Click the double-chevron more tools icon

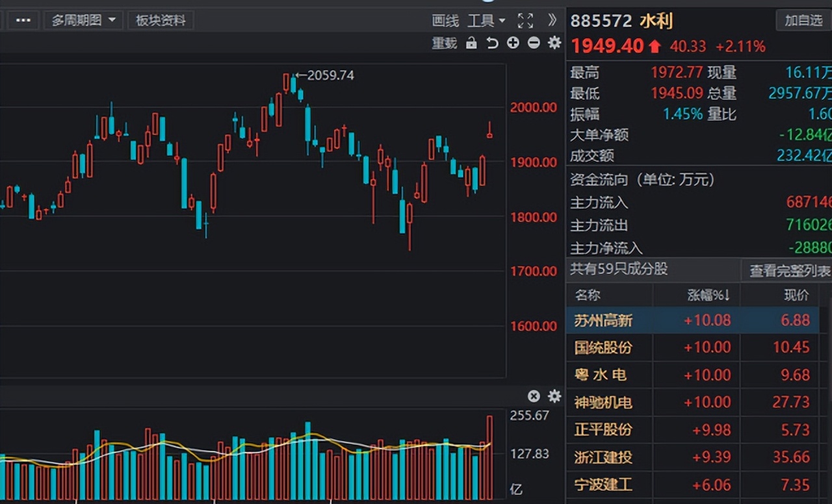[x=552, y=20]
